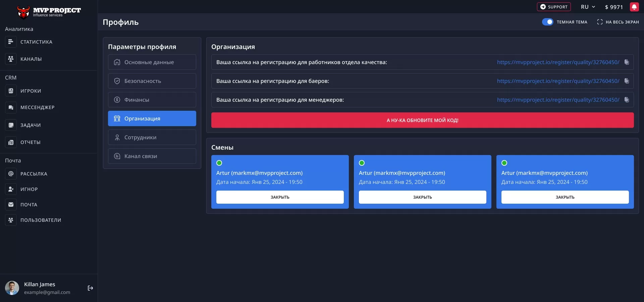644x302 pixels.
Task: Open the СТАТИСТИКА analytics section
Action: 36,42
